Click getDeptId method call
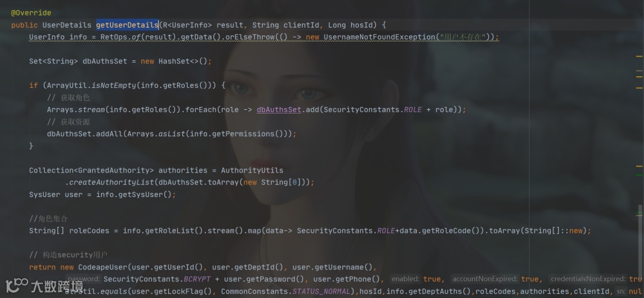 254,268
